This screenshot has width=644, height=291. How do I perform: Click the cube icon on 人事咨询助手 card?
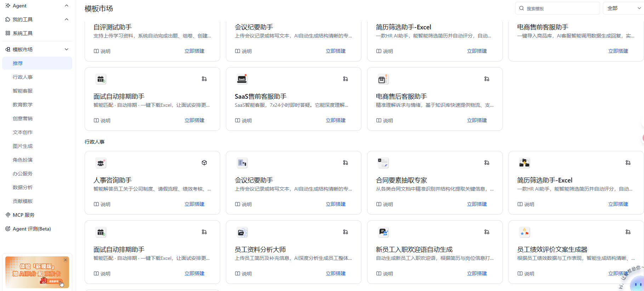[x=204, y=163]
